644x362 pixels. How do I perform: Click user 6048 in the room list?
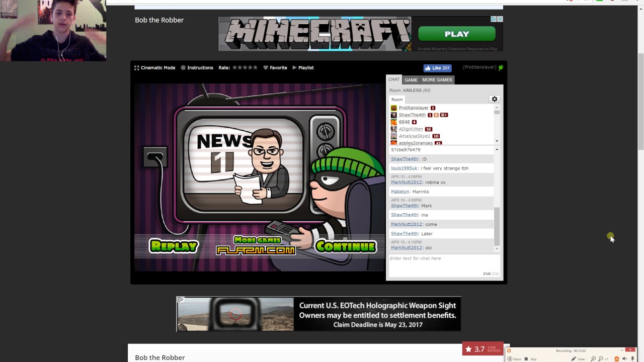click(x=404, y=122)
